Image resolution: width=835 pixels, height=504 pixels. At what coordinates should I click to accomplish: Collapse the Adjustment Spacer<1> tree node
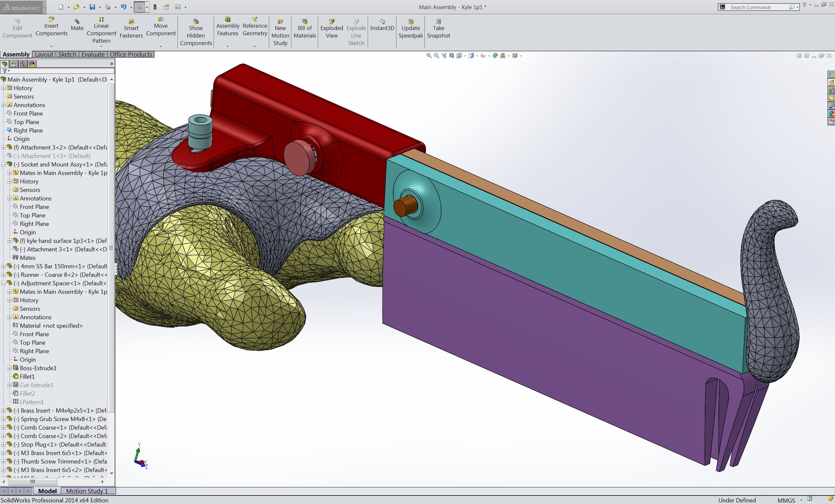tap(3, 283)
